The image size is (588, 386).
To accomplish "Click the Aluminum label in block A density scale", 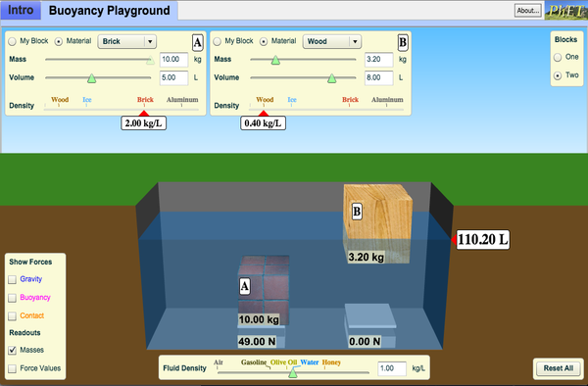I will pos(182,100).
